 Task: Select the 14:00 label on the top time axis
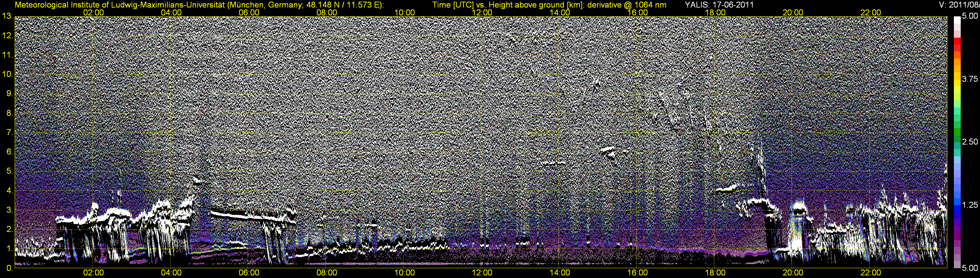[560, 12]
